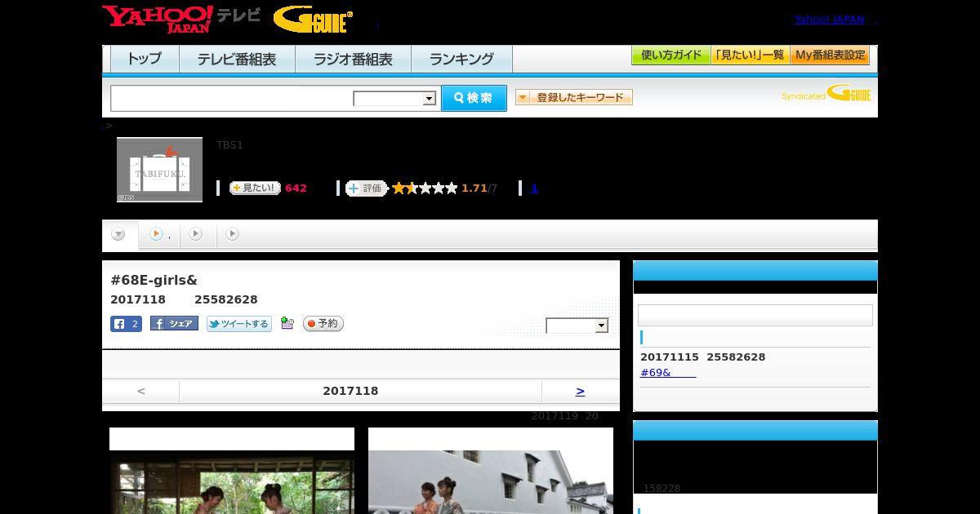The image size is (980, 514).
Task: Reserve the recording with the 予約 button
Action: click(323, 324)
